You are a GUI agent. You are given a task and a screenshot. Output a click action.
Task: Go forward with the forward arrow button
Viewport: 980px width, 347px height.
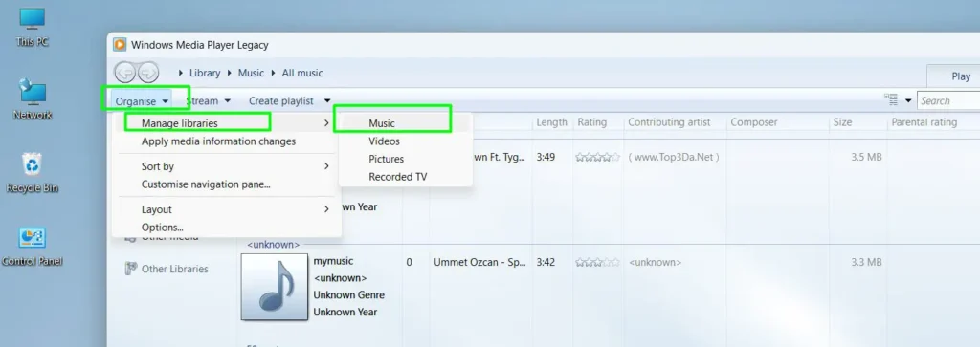click(148, 73)
